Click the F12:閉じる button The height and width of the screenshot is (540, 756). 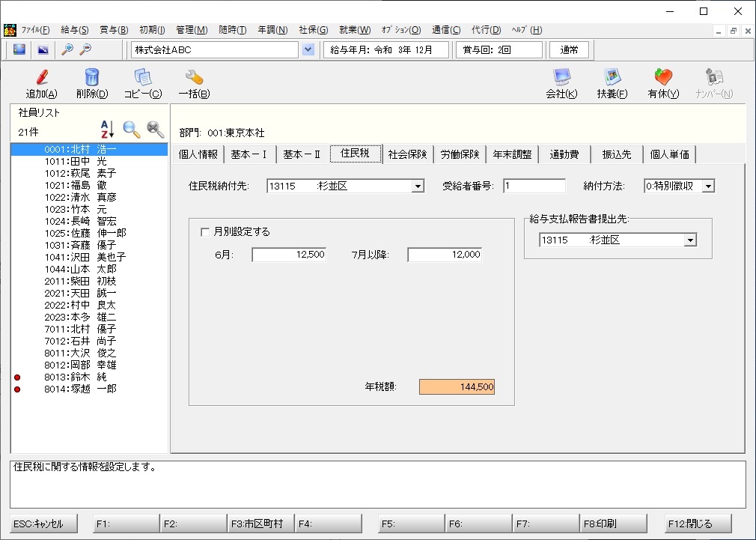(x=698, y=524)
